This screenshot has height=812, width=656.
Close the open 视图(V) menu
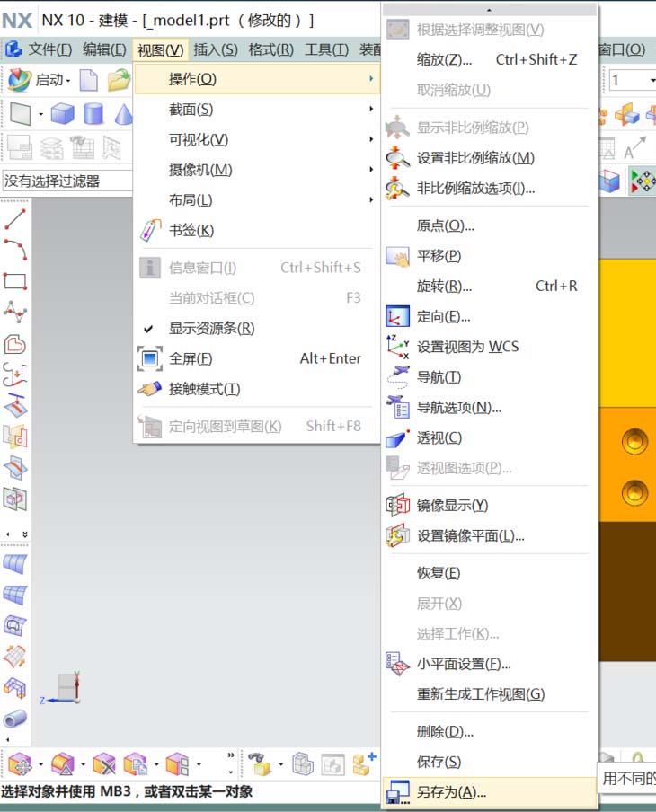pyautogui.click(x=160, y=50)
